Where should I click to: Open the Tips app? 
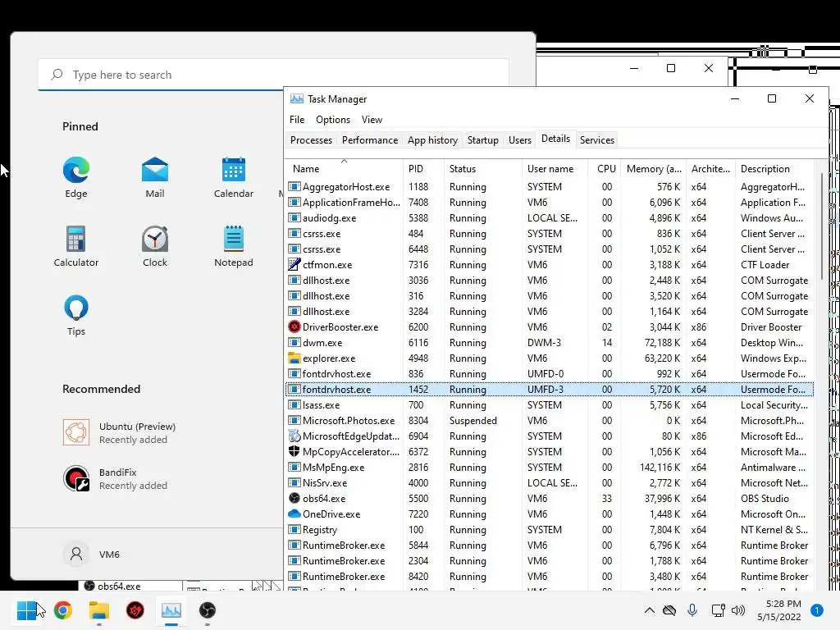pyautogui.click(x=76, y=315)
